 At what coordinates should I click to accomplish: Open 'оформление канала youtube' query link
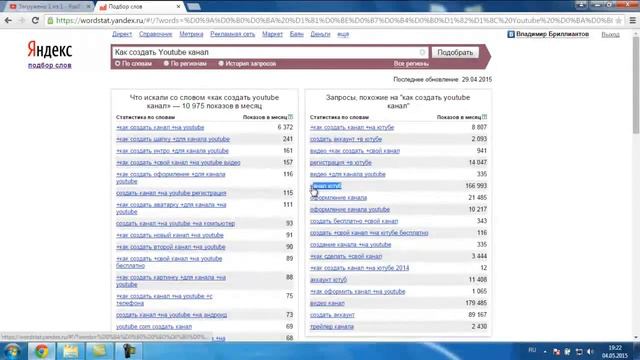tap(350, 209)
